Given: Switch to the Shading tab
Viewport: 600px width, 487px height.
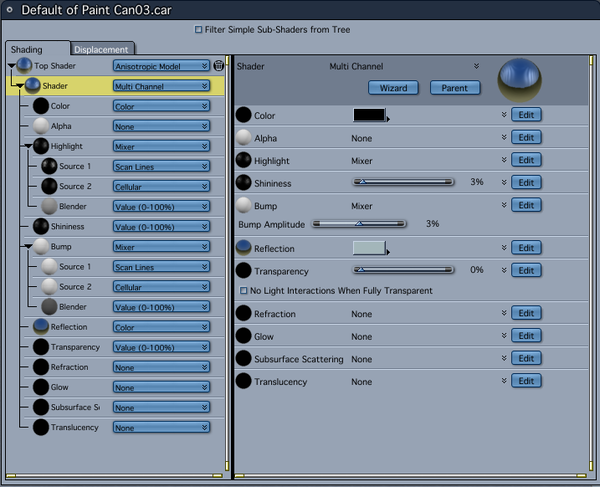Looking at the screenshot, I should (38, 49).
